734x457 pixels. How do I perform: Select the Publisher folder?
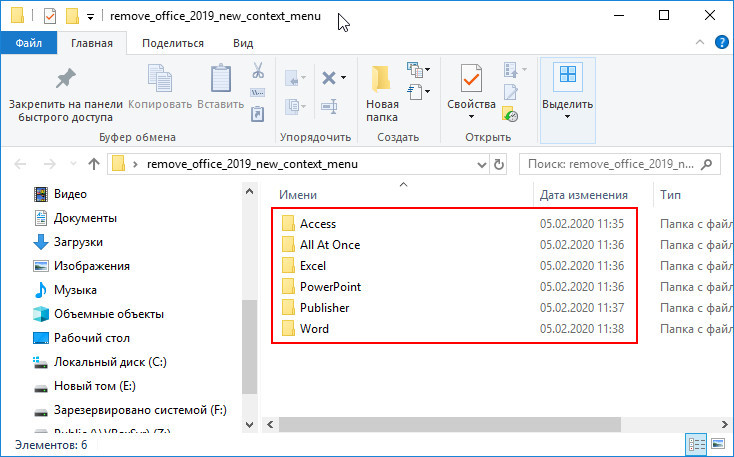[x=324, y=308]
